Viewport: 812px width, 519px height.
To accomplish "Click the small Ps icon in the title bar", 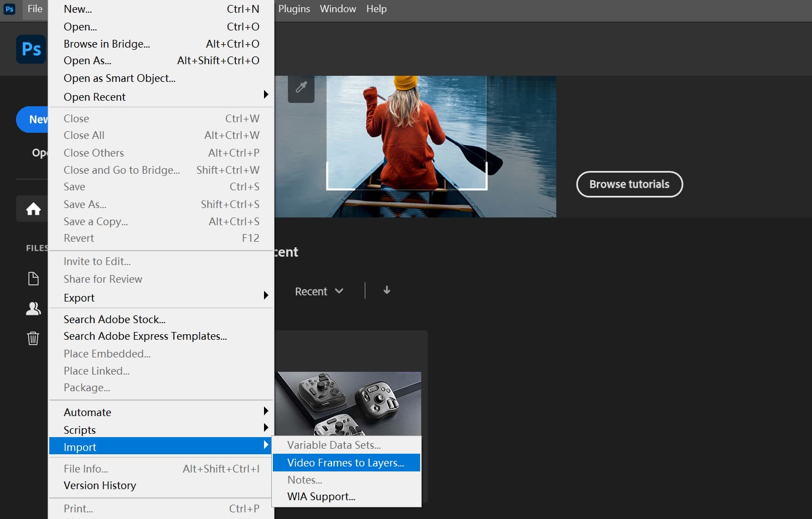I will 9,9.
